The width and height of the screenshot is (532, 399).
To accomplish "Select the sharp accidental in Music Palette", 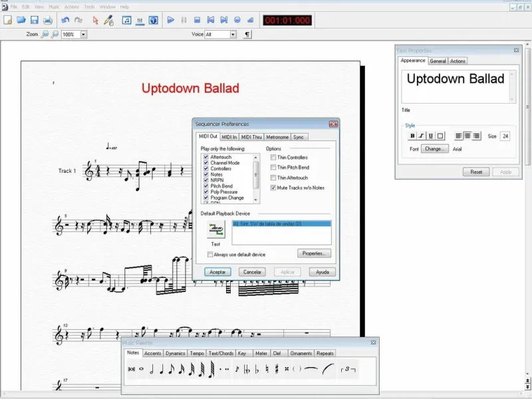I will 277,369.
